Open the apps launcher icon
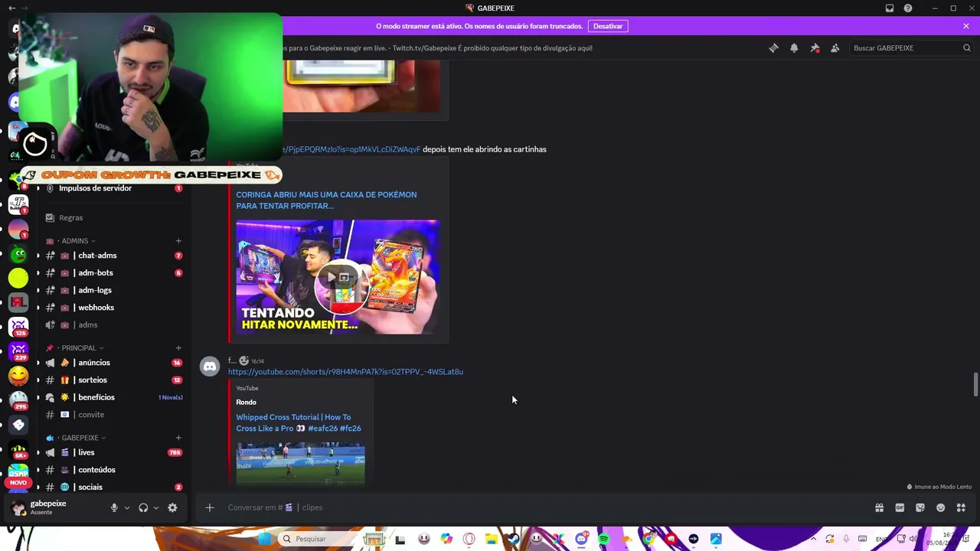The height and width of the screenshot is (551, 980). point(961,507)
